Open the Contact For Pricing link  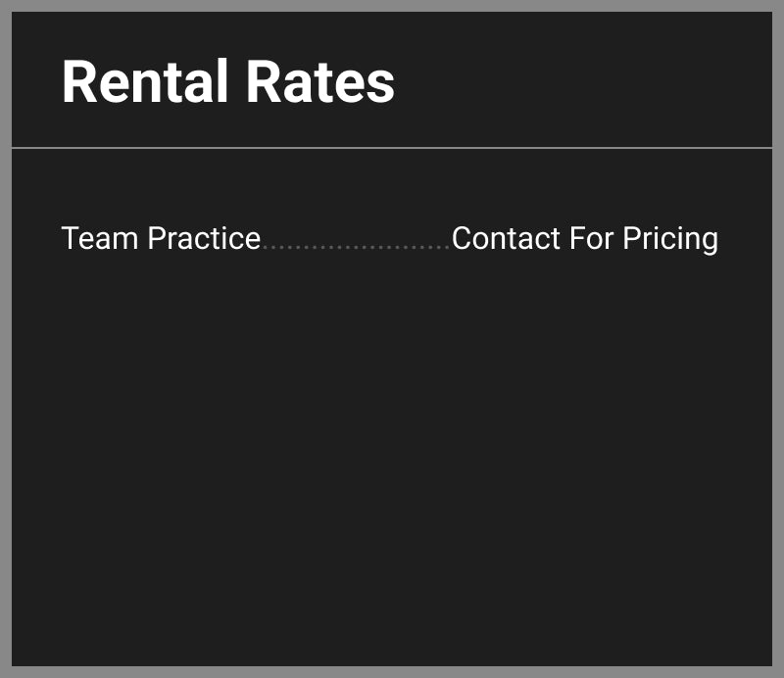click(584, 238)
